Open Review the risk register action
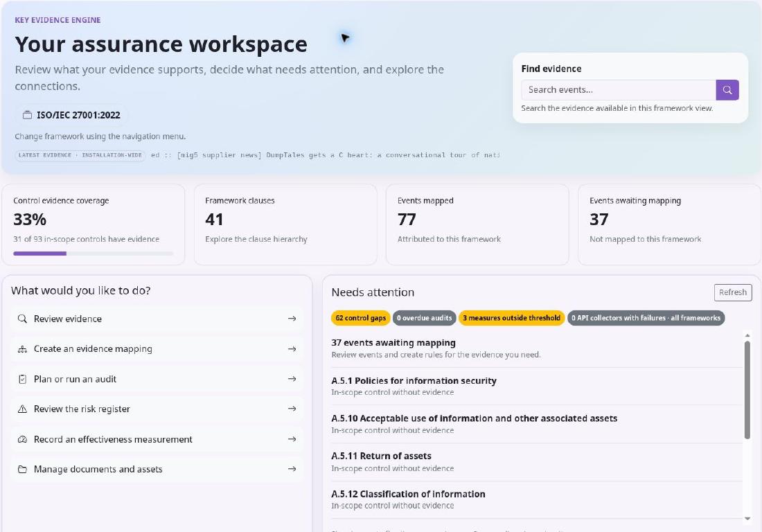The image size is (762, 532). click(x=157, y=409)
